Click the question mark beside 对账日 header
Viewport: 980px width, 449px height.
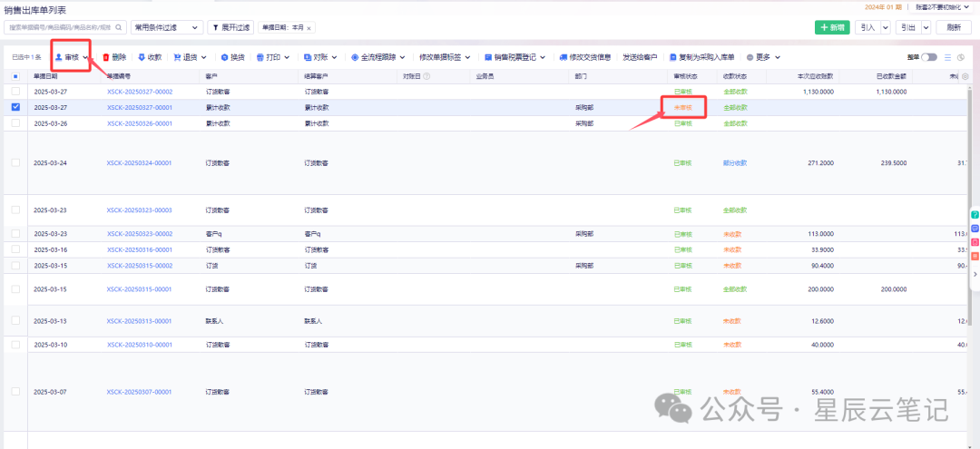(426, 76)
